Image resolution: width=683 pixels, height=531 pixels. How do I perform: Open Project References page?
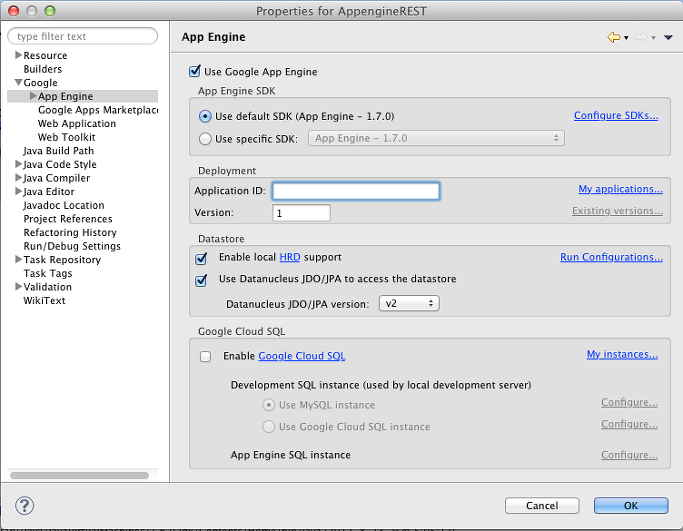coord(68,219)
